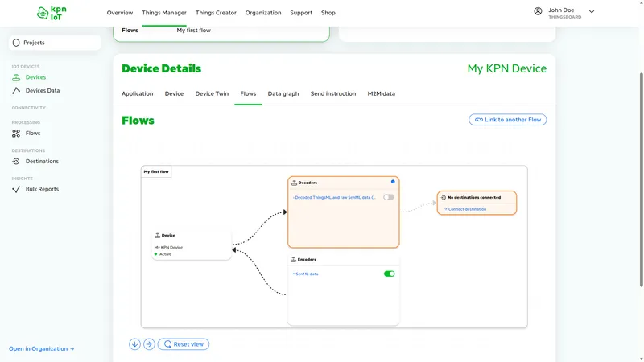Open the Overview menu
The width and height of the screenshot is (644, 362).
pos(119,13)
